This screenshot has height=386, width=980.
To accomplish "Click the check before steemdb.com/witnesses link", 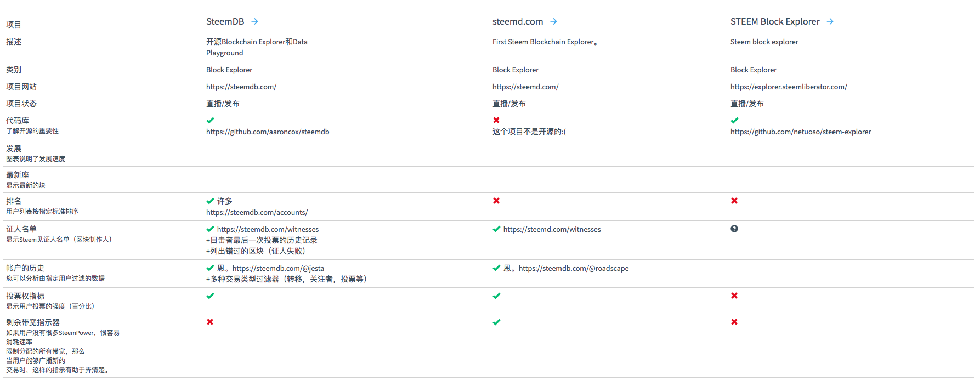I will [x=210, y=229].
